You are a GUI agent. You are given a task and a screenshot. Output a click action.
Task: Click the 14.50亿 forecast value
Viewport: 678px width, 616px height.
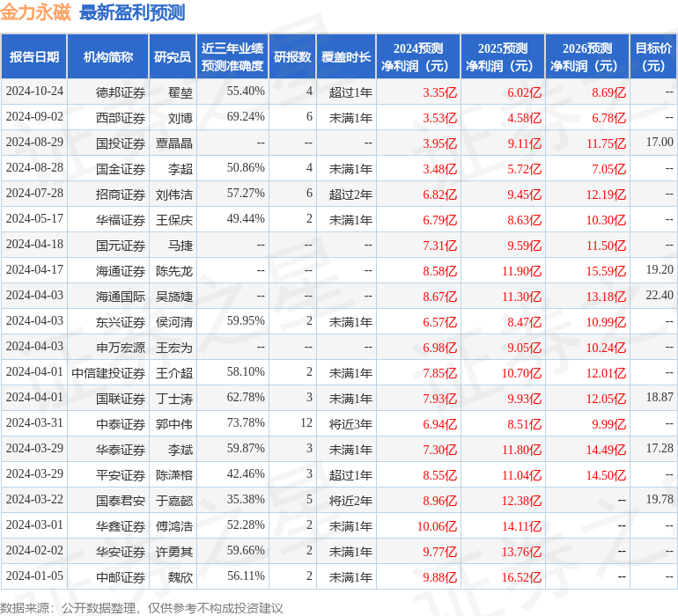click(x=606, y=474)
